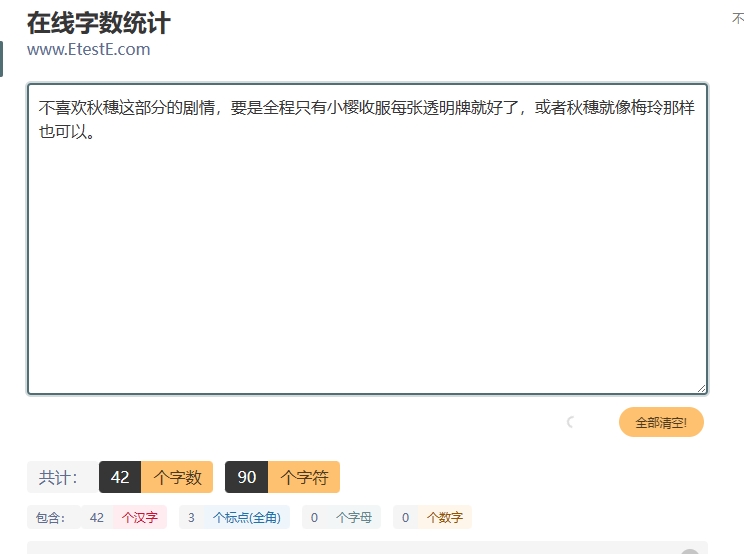Click the 42 个汉字 statistic
744x554 pixels.
pos(124,517)
